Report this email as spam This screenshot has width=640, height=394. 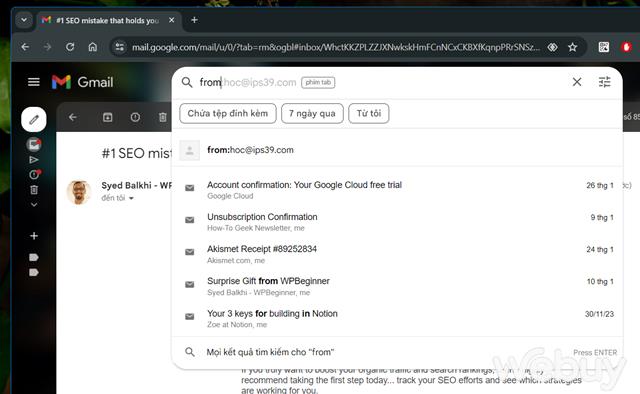point(135,118)
